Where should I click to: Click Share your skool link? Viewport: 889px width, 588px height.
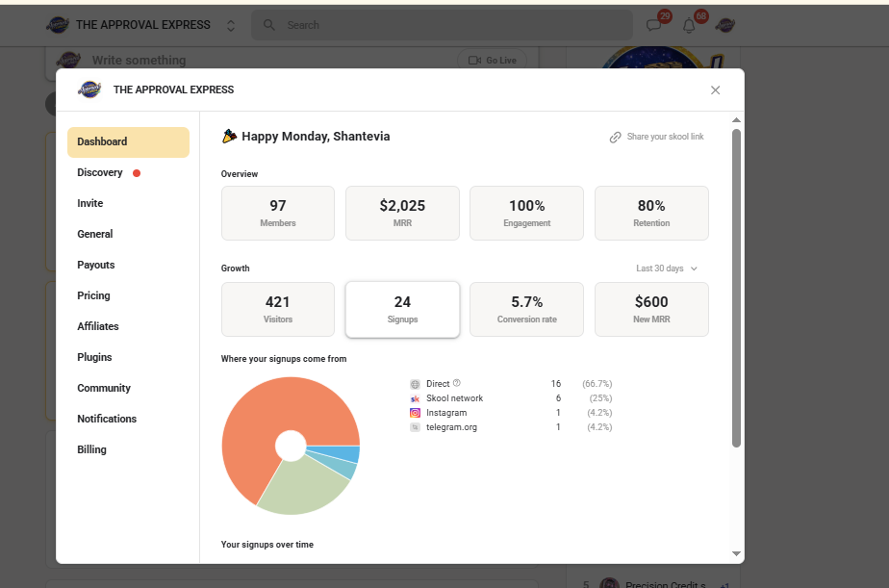(665, 137)
